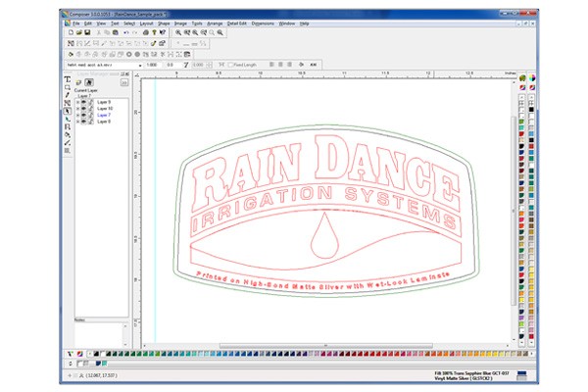Image resolution: width=588 pixels, height=392 pixels.
Task: Select the pointer selection tool in toolbox
Action: click(67, 111)
